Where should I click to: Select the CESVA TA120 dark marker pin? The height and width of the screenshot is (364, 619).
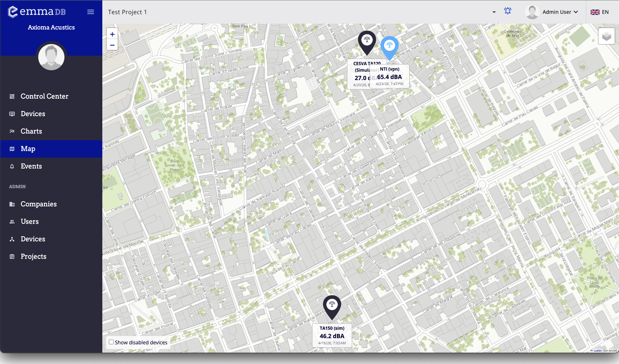point(367,41)
